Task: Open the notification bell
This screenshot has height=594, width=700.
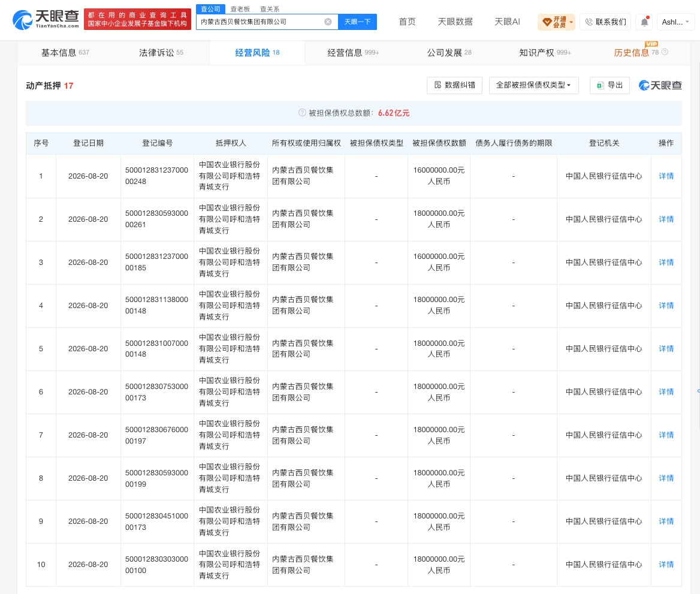Action: 645,22
